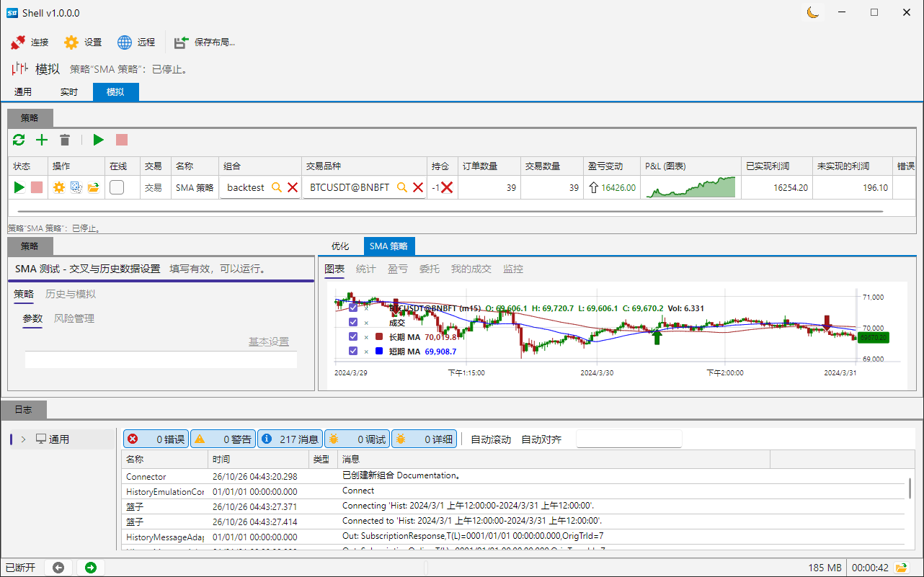Viewport: 924px width, 577px height.
Task: Open the 统计 chart sub-tab
Action: pyautogui.click(x=366, y=269)
